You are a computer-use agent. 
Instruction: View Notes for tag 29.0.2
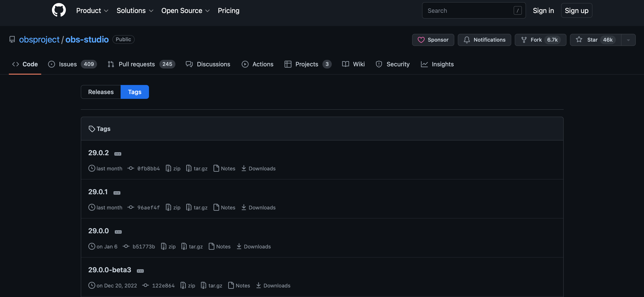pos(225,168)
